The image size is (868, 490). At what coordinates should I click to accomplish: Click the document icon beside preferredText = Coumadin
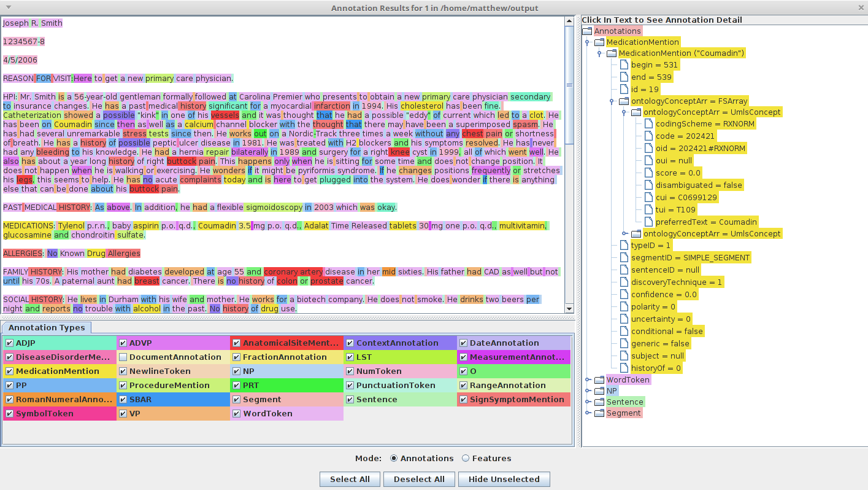pos(648,222)
